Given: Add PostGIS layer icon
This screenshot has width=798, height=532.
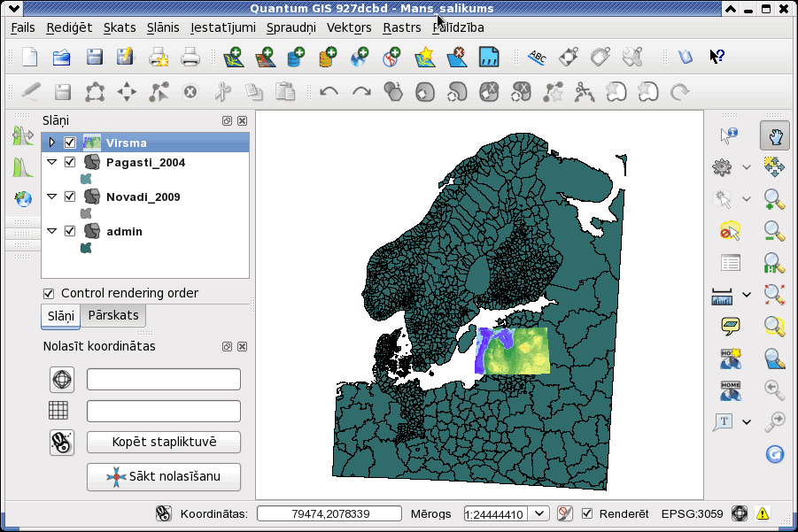Looking at the screenshot, I should pyautogui.click(x=296, y=57).
